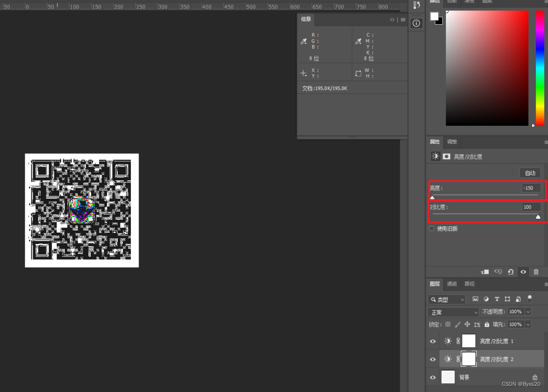Screen dimensions: 548x392
Task: Click the 填充 100% field
Action: 516,324
